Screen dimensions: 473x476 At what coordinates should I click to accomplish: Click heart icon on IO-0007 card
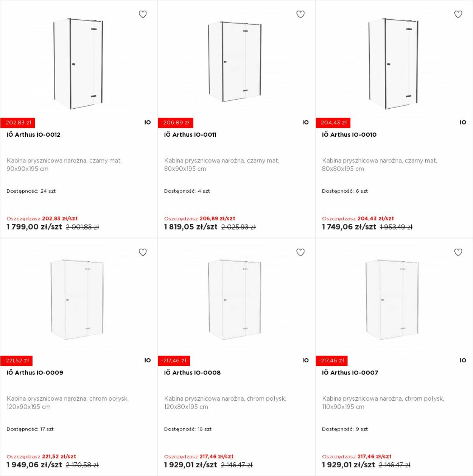tap(458, 252)
